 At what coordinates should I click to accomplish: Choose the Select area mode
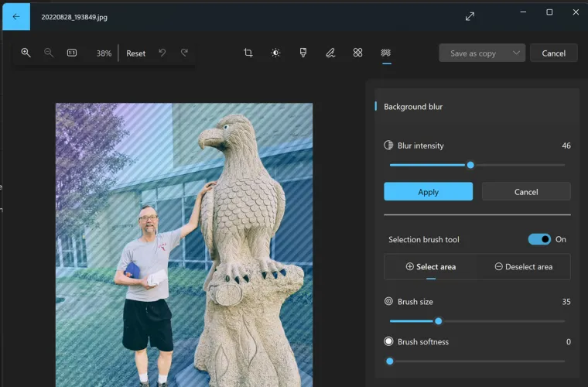[x=431, y=267]
